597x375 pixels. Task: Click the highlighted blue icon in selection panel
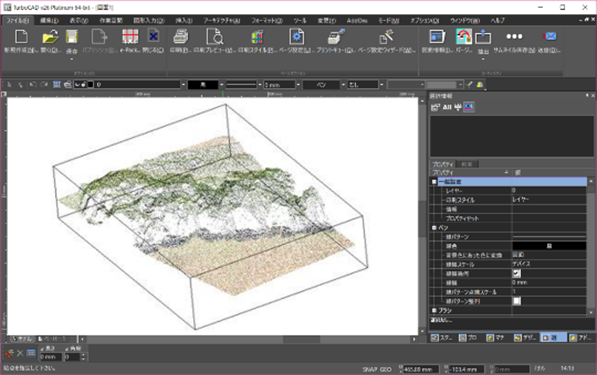[469, 107]
